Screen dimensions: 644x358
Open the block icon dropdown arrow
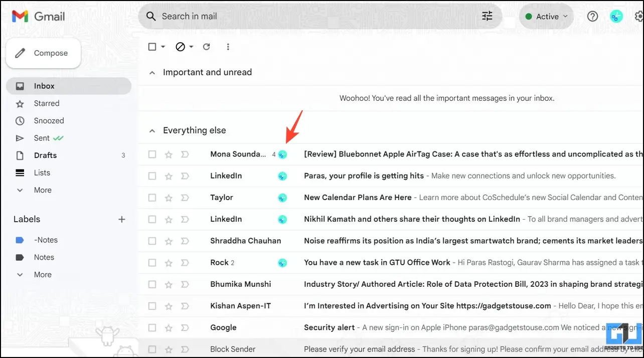coord(192,47)
